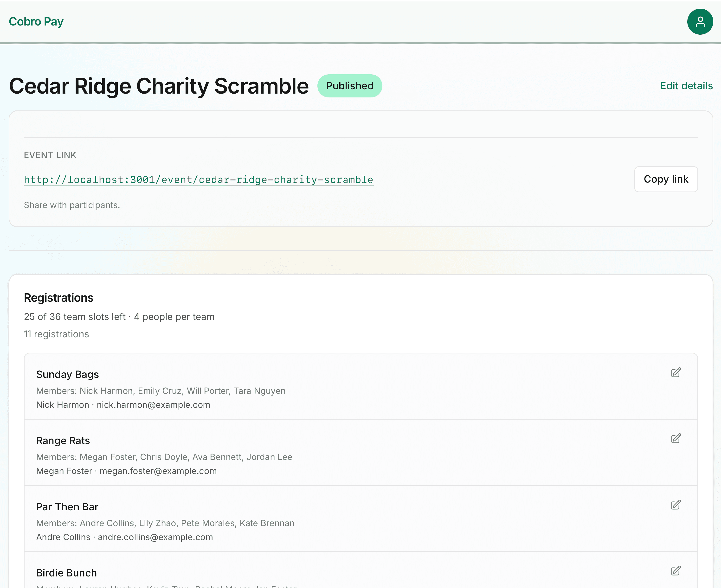Open the user account avatar menu
The image size is (721, 588).
tap(700, 22)
